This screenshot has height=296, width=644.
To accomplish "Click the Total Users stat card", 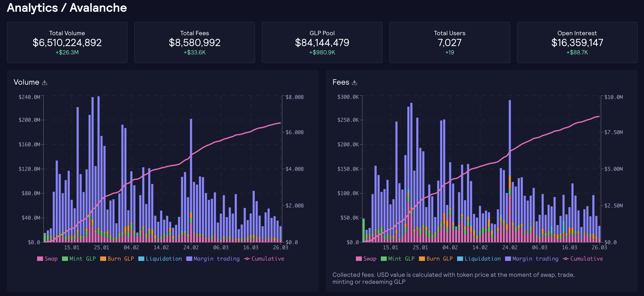I will pyautogui.click(x=449, y=42).
